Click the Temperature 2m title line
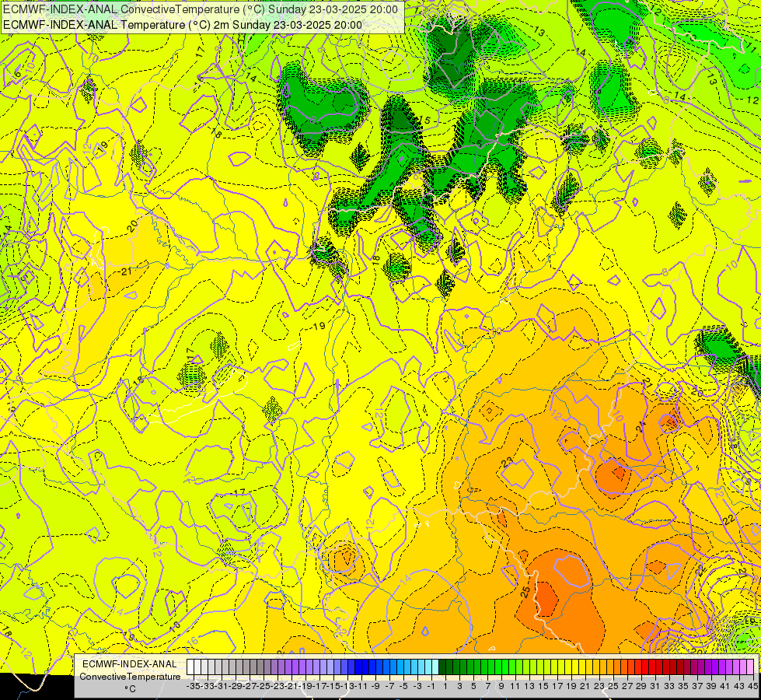761x700 pixels. 183,25
